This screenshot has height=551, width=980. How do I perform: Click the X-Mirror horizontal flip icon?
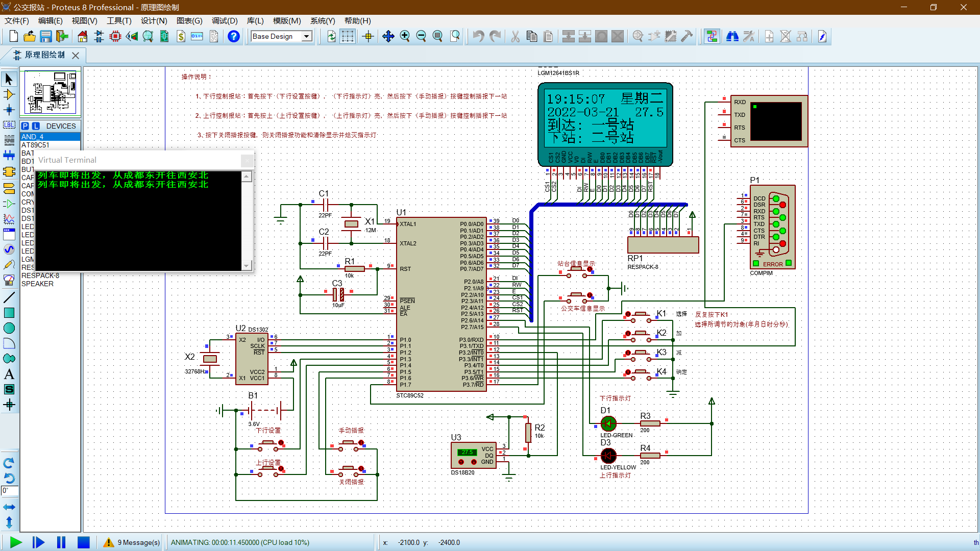[x=9, y=507]
